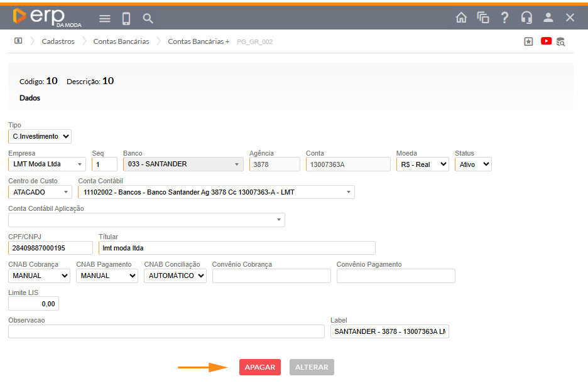This screenshot has width=588, height=386.
Task: Expand the Tipo dropdown
Action: [x=40, y=136]
